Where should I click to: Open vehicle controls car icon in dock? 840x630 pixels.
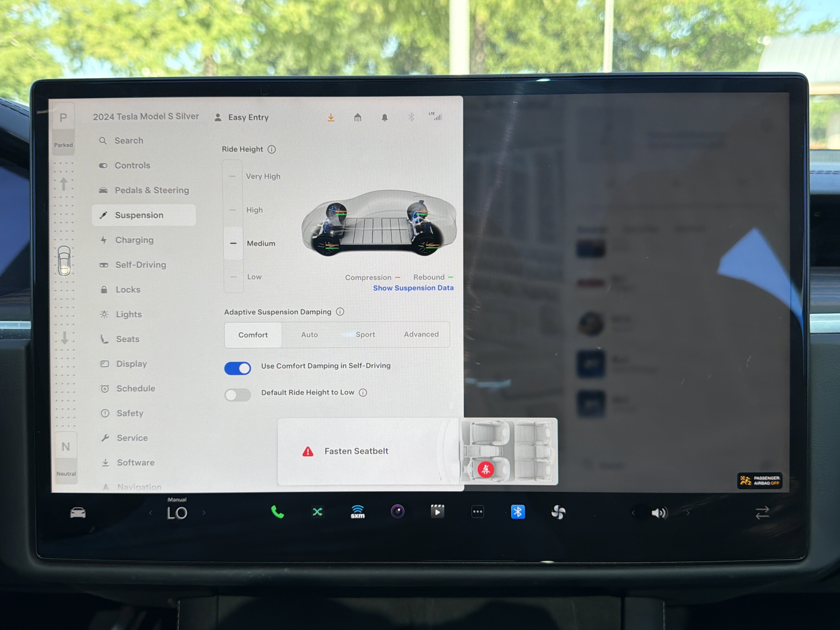coord(78,513)
